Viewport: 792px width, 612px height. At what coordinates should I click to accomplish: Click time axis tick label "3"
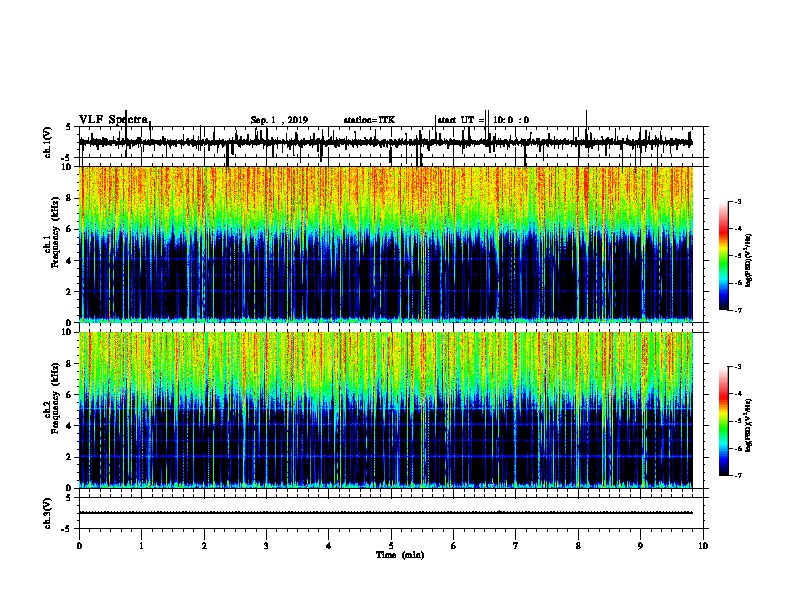(x=266, y=545)
